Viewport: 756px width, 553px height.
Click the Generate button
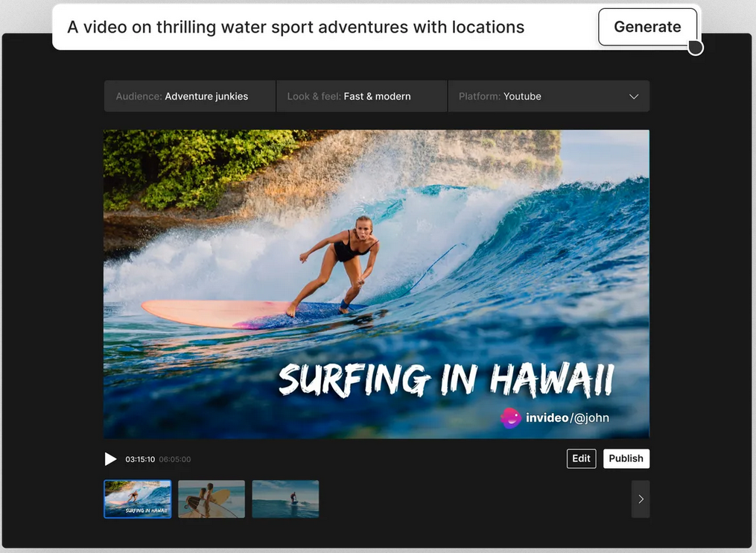(x=647, y=27)
